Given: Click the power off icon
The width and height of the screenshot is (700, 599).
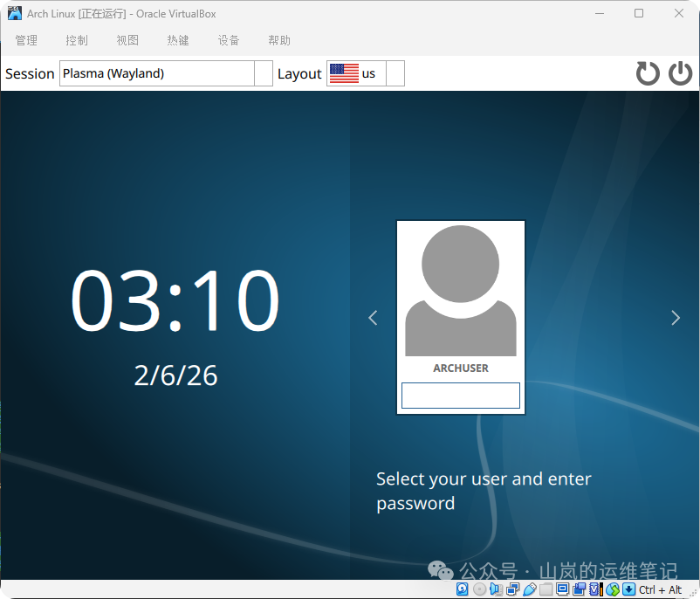Looking at the screenshot, I should [x=680, y=73].
